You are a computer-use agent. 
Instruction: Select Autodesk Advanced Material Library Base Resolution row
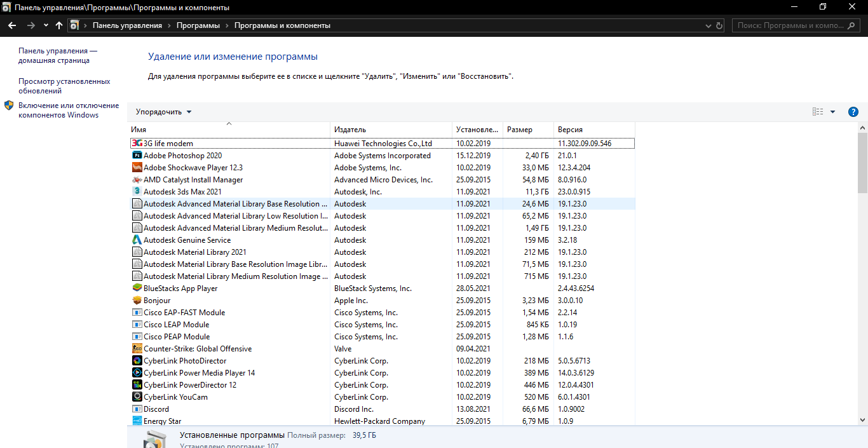[383, 204]
